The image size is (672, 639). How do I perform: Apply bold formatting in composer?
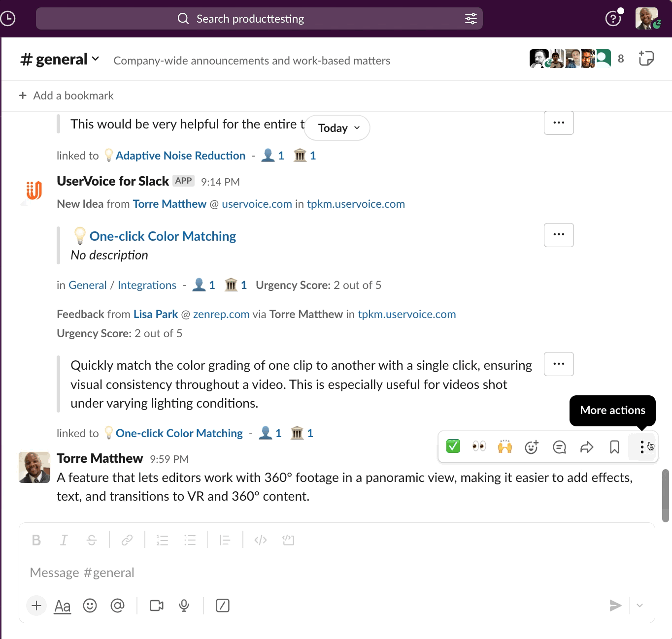pos(36,540)
